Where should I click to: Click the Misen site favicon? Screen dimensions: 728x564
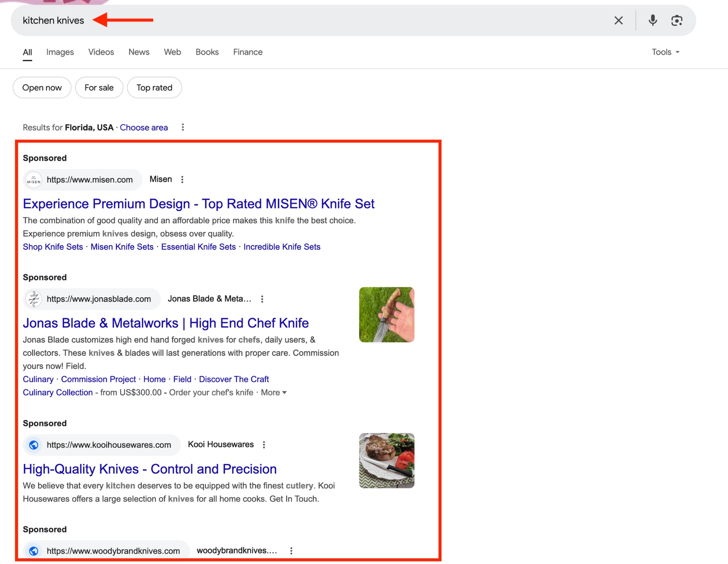coord(34,179)
